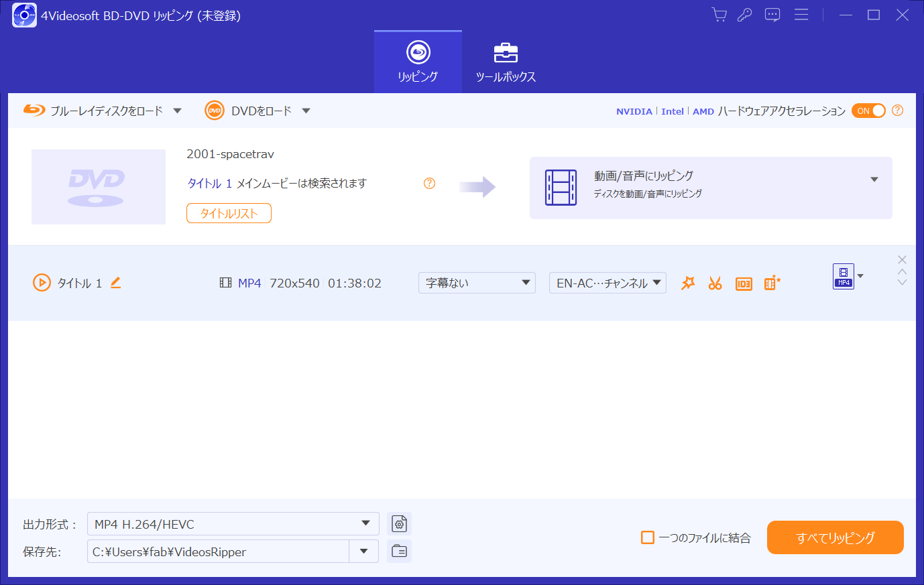Open 出力形式 MP4 H.264/HEVC dropdown
This screenshot has width=924, height=585.
[233, 524]
